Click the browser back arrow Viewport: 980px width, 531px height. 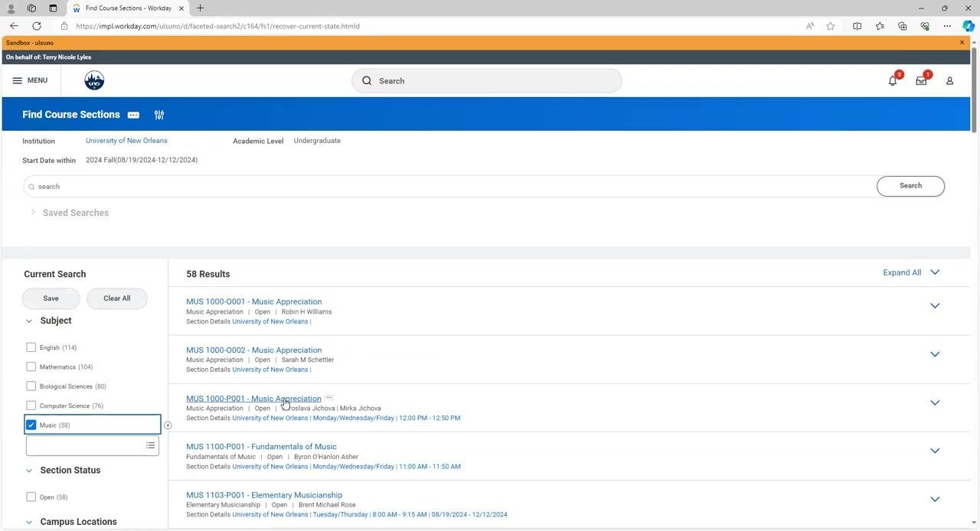[x=14, y=26]
